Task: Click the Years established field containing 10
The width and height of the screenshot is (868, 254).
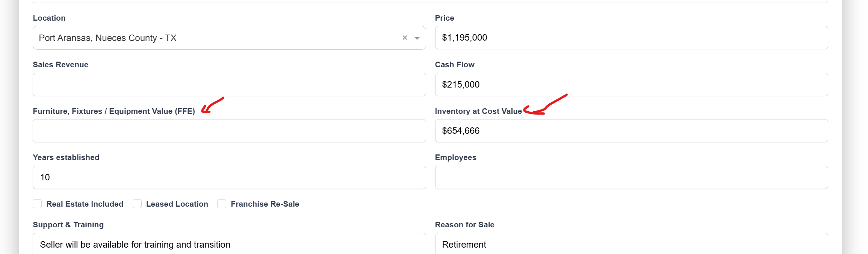Action: [229, 177]
